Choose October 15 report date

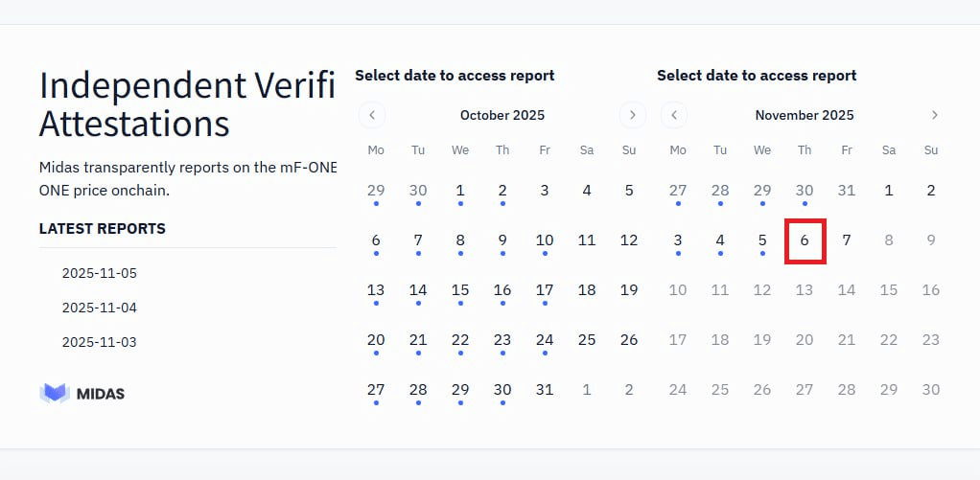[x=460, y=290]
